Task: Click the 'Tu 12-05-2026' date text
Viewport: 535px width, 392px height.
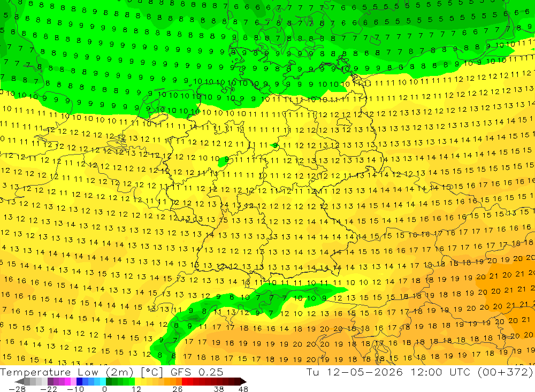Action: [x=355, y=372]
